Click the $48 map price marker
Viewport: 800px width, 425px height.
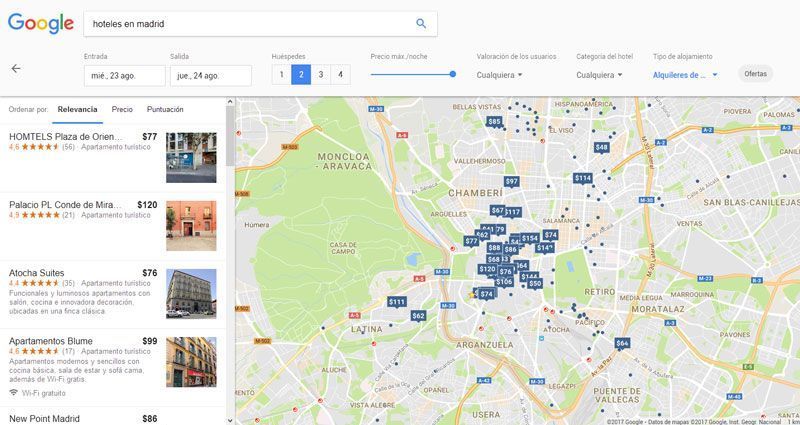(602, 147)
